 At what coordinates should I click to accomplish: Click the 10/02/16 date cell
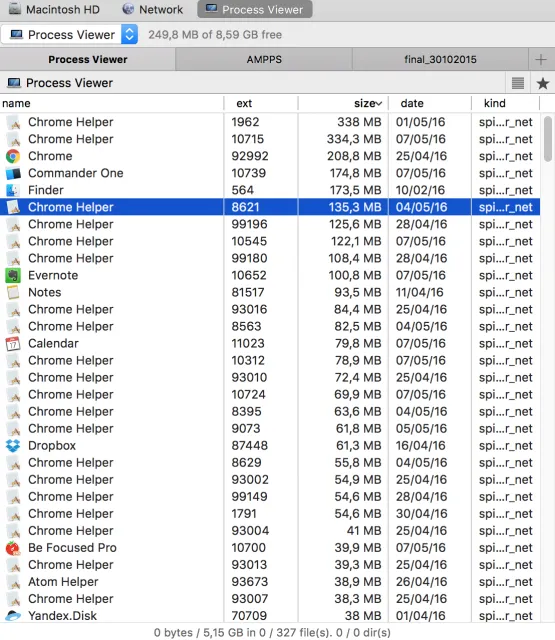421,190
